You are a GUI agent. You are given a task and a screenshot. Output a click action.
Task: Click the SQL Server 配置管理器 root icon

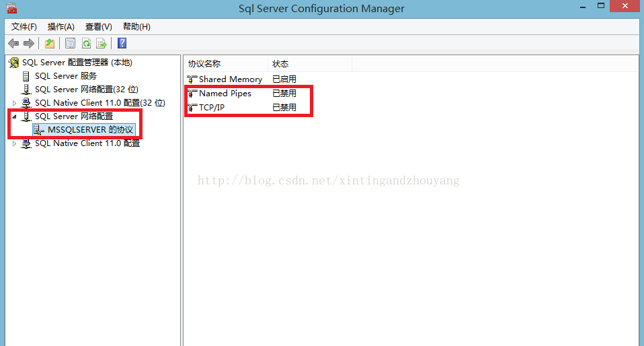[x=14, y=63]
